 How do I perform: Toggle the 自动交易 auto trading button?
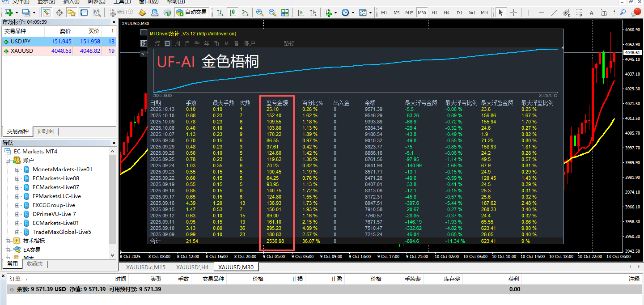191,13
